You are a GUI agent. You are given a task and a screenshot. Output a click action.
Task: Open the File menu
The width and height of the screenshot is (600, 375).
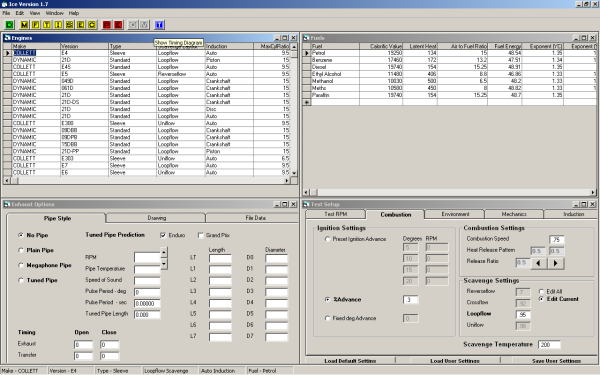click(6, 13)
